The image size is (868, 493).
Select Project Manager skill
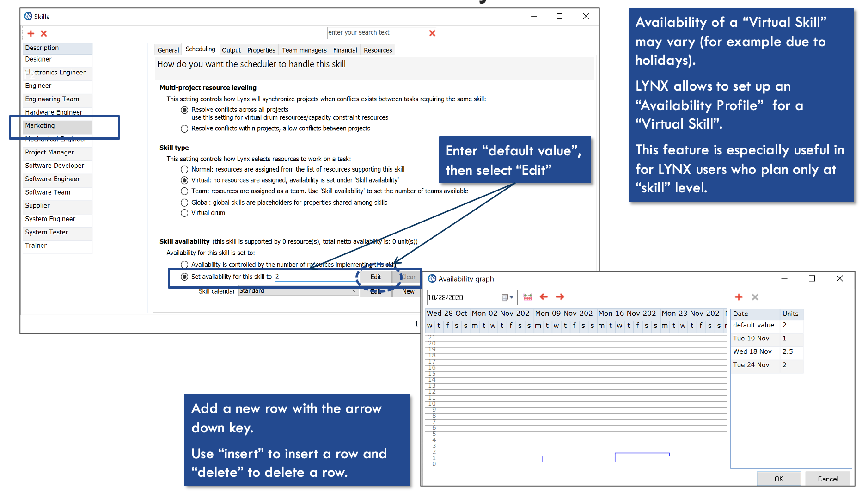57,153
